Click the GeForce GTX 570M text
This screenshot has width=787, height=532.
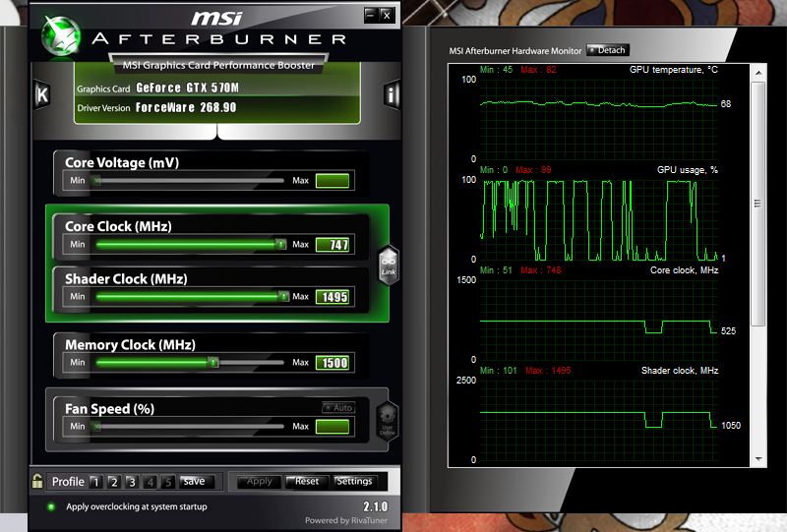(x=187, y=88)
